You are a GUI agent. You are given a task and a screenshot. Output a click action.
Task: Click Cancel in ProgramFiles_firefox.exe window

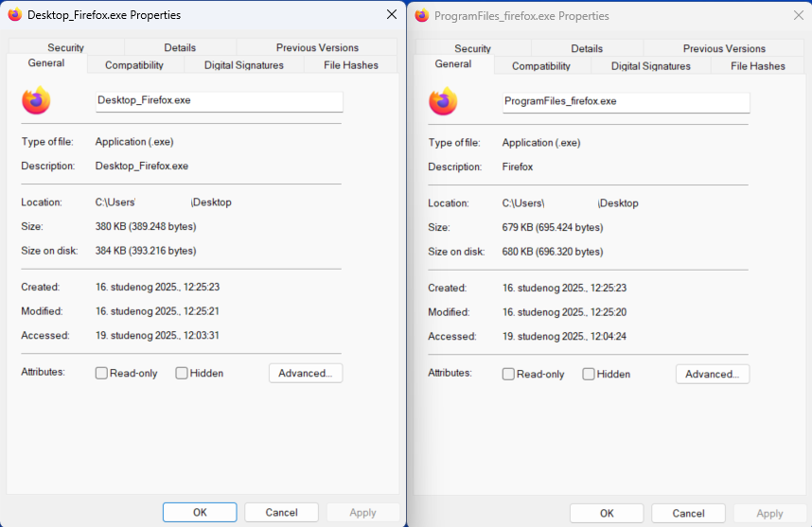[x=688, y=514]
